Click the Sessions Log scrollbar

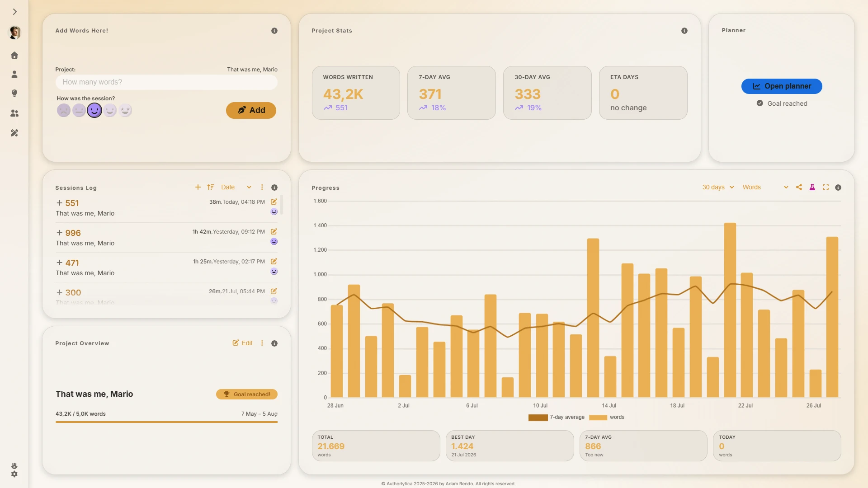pos(282,205)
